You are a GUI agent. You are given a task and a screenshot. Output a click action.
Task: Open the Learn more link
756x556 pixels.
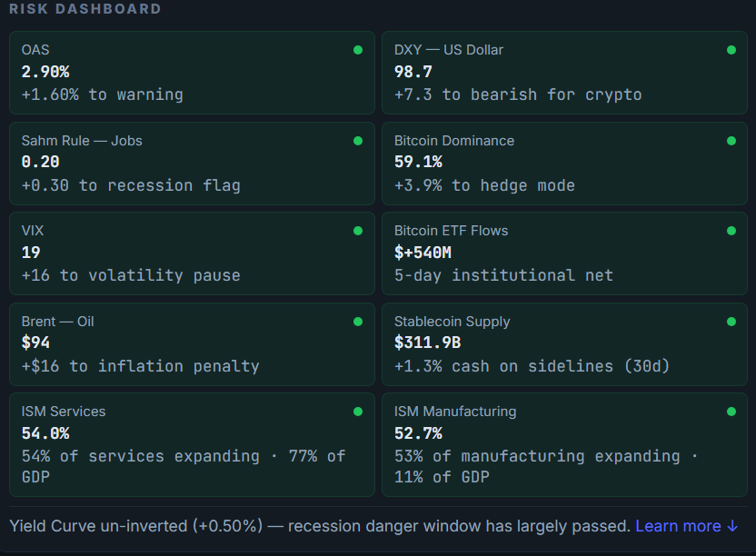676,526
